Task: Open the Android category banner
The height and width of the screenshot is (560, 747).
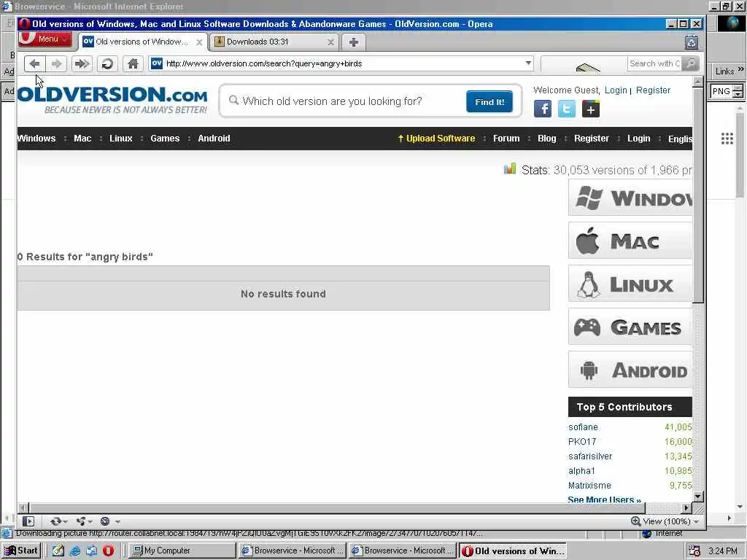Action: 630,370
